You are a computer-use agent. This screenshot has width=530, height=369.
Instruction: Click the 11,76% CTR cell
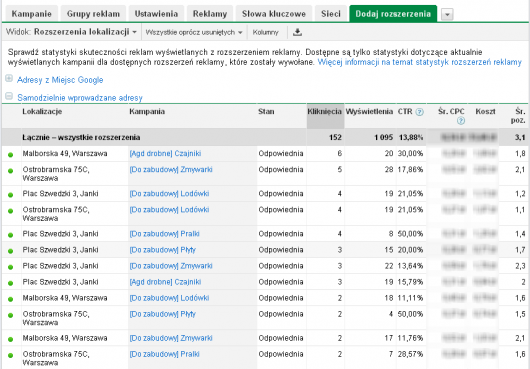point(411,338)
